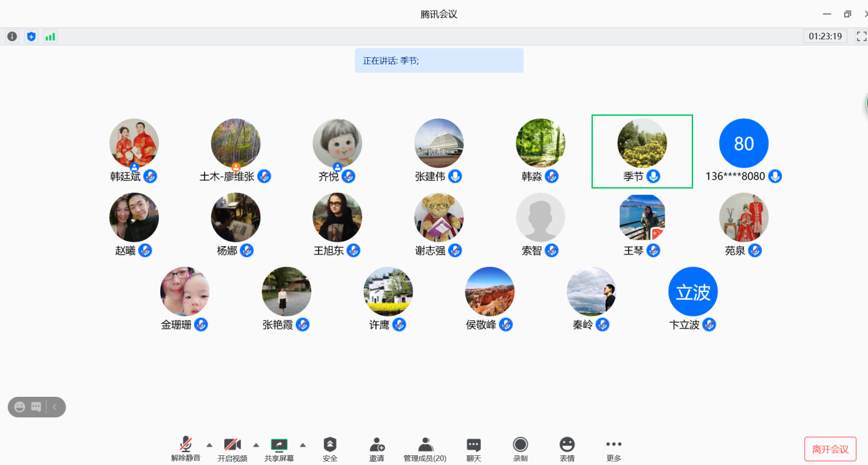The height and width of the screenshot is (465, 868).
Task: Open the Security (安全) settings
Action: (x=330, y=448)
